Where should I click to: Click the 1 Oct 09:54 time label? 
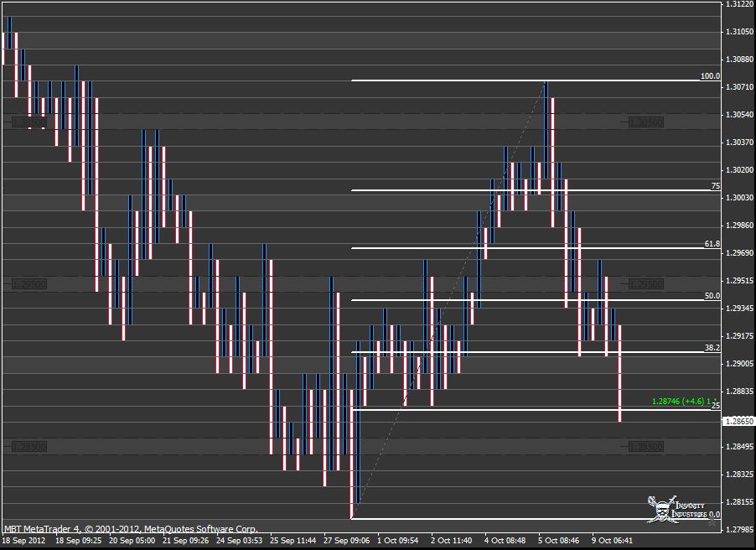coord(398,540)
